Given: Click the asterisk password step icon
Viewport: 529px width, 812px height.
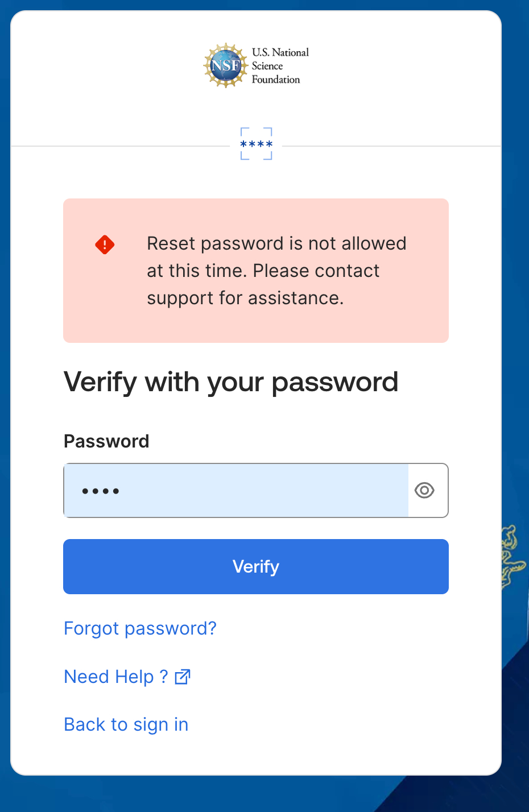Looking at the screenshot, I should tap(256, 144).
